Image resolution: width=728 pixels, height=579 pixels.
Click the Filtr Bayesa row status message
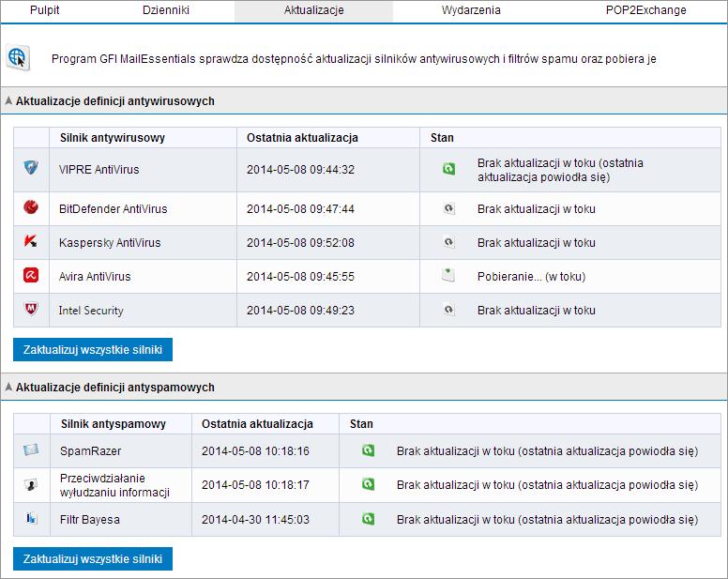547,520
